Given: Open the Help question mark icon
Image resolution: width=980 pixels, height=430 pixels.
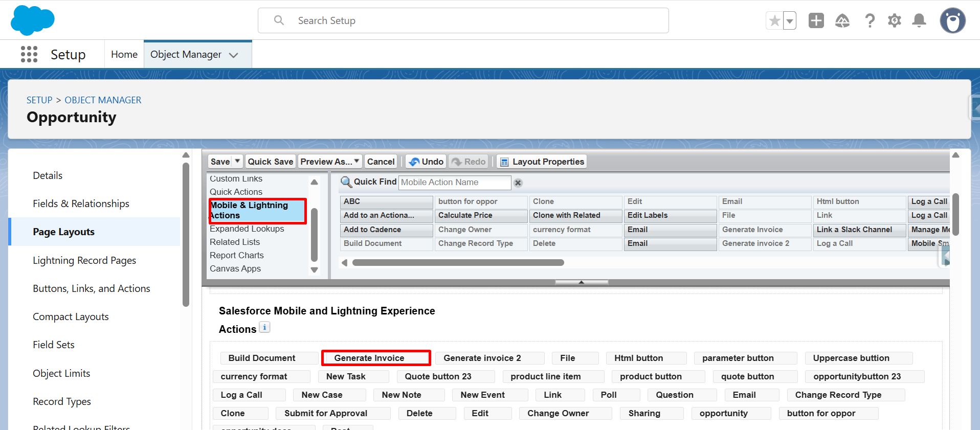Looking at the screenshot, I should 870,20.
